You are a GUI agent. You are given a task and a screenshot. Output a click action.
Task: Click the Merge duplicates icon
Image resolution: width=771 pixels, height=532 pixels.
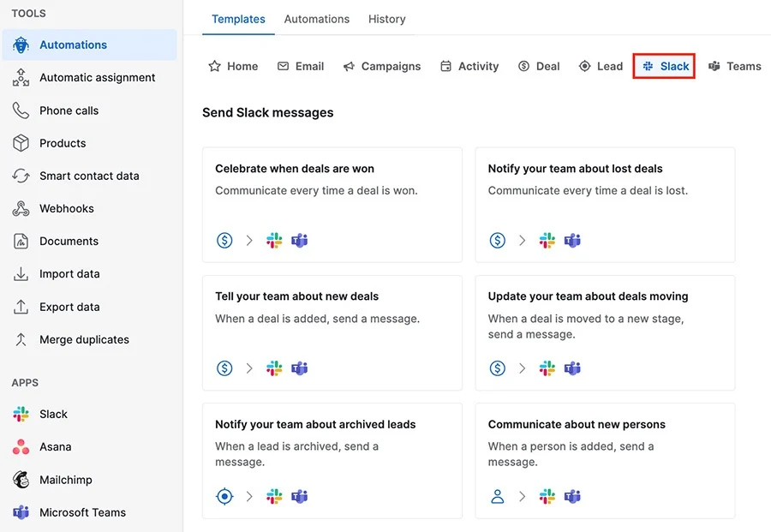(21, 340)
